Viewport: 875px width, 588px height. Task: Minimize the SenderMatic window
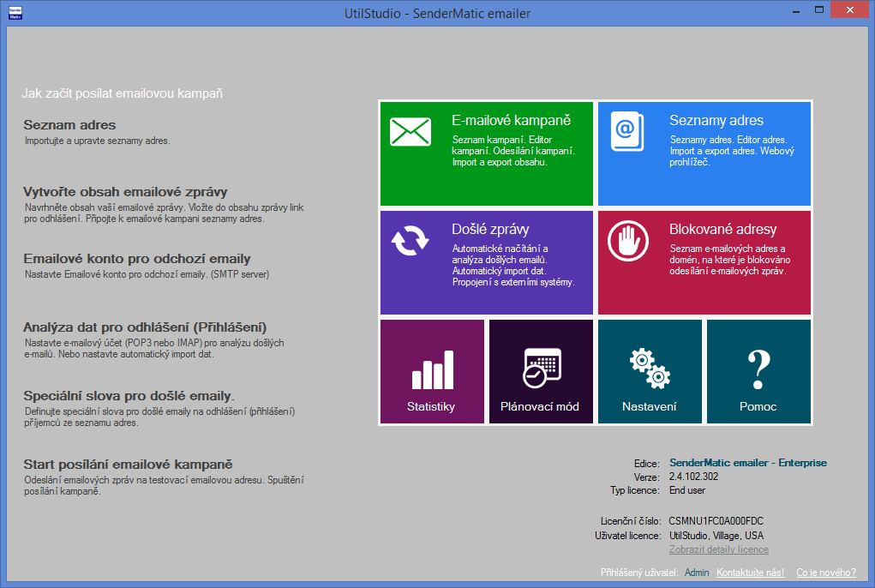(796, 11)
